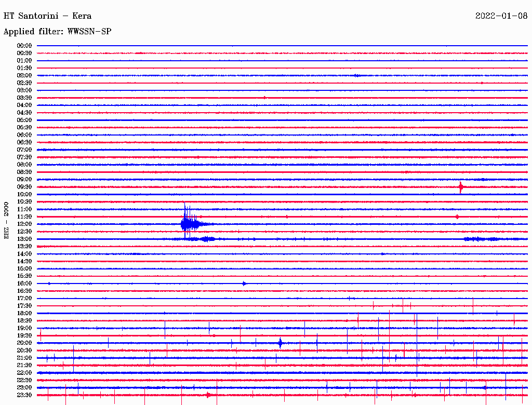The height and width of the screenshot is (405, 532).
Task: Select the 00:00 time label
Action: [x=24, y=46]
